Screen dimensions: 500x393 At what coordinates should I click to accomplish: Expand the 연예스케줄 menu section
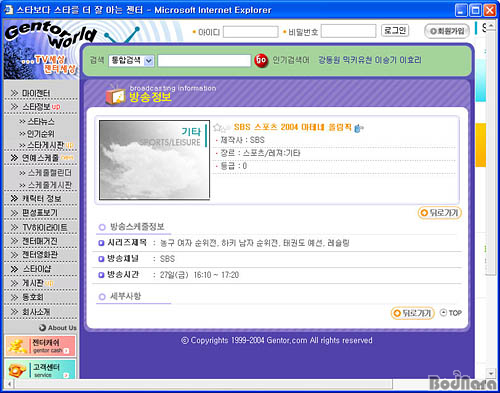click(x=41, y=158)
